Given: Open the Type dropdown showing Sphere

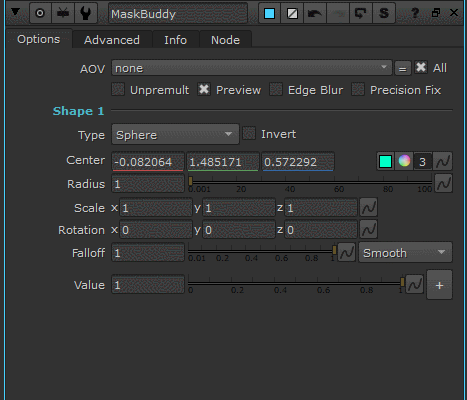Looking at the screenshot, I should (175, 134).
